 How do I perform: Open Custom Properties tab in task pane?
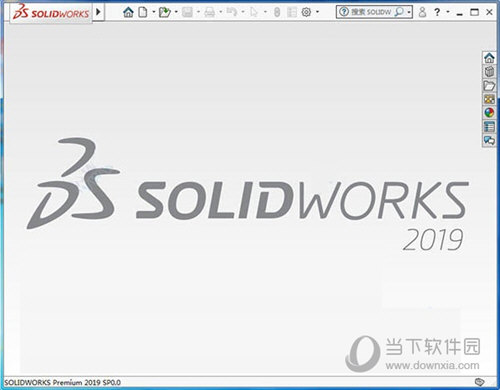pos(489,127)
